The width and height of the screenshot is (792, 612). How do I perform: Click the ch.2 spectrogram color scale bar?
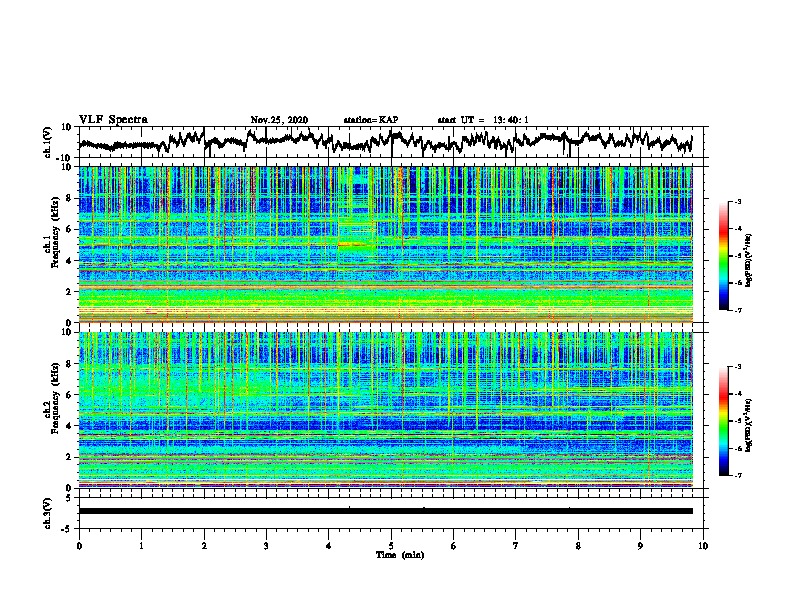pyautogui.click(x=723, y=421)
